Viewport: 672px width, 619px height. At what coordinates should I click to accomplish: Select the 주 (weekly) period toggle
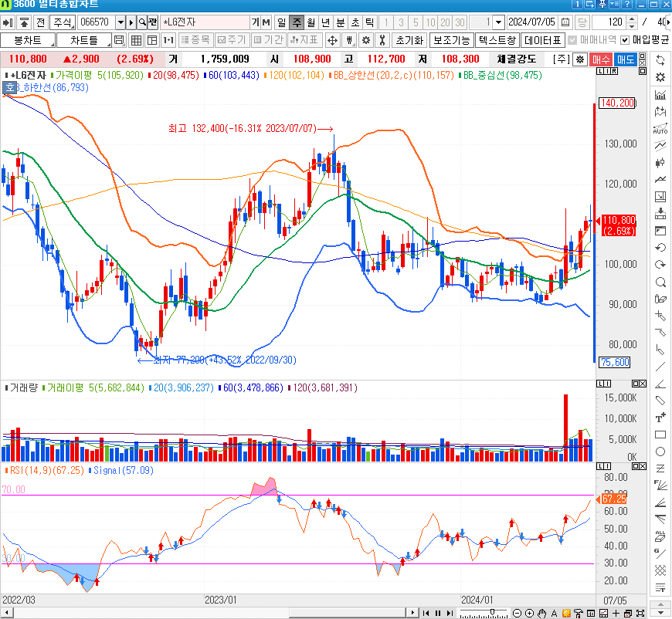(297, 22)
